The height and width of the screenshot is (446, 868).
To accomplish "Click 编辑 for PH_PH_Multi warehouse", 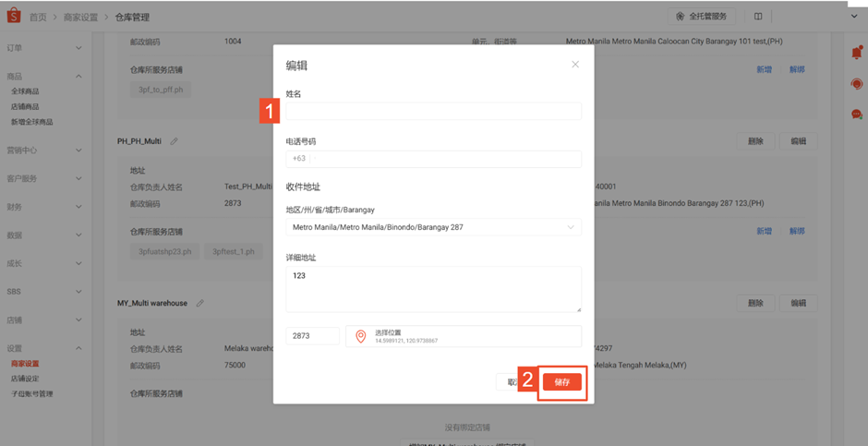I will click(x=798, y=141).
